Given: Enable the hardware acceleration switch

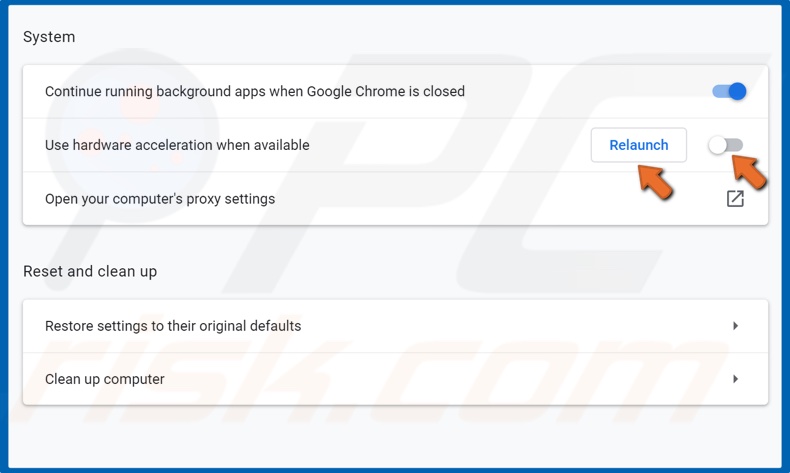Looking at the screenshot, I should click(x=726, y=145).
